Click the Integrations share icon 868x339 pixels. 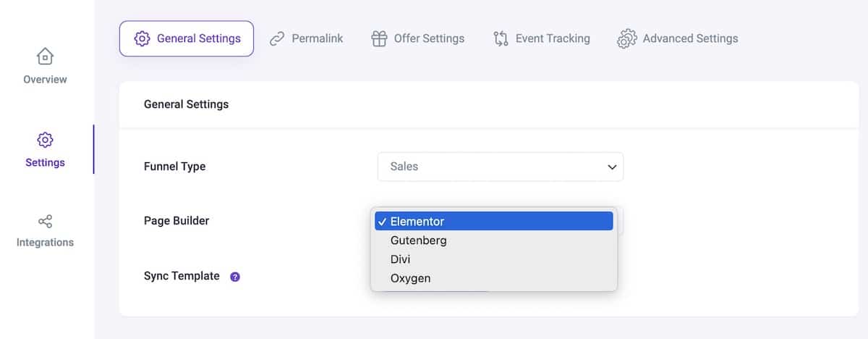[x=45, y=221]
